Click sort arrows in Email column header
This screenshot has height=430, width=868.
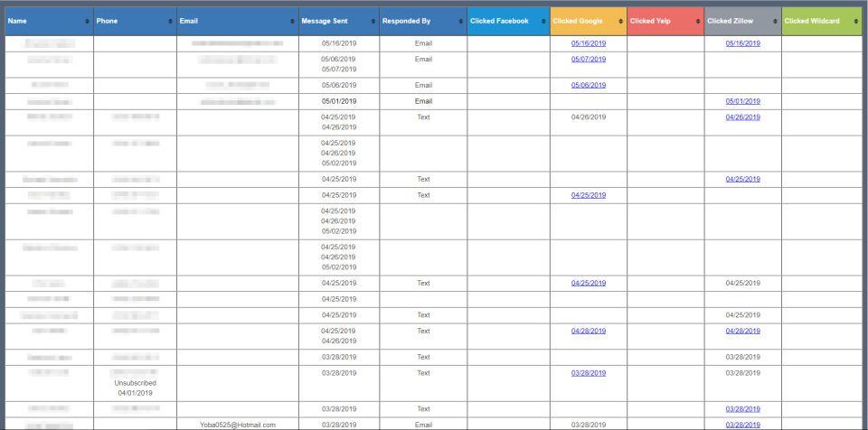293,22
